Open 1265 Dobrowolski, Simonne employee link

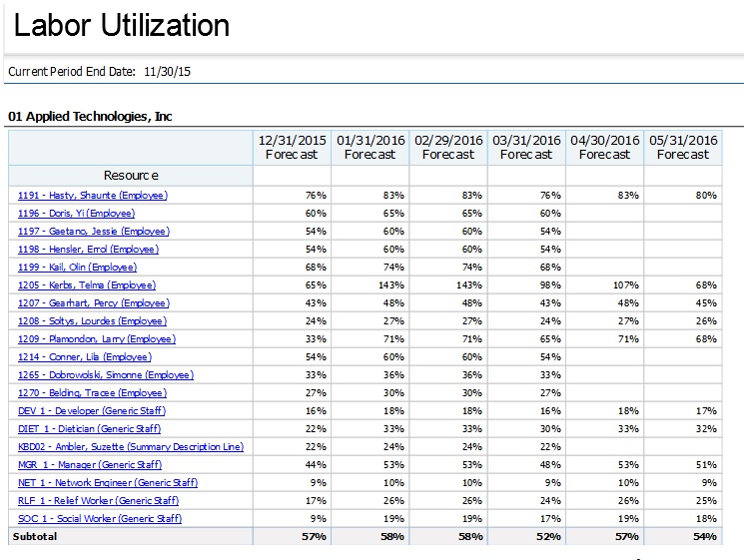coord(106,375)
